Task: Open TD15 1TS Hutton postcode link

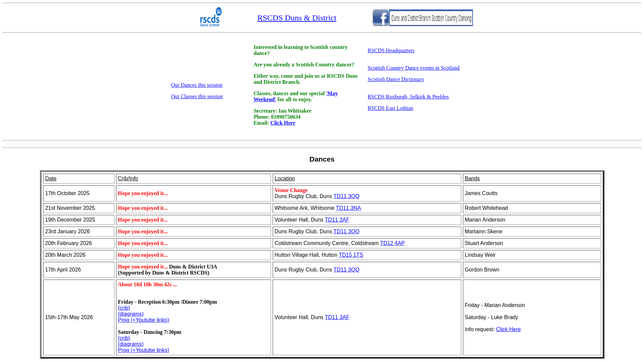Action: pos(351,255)
